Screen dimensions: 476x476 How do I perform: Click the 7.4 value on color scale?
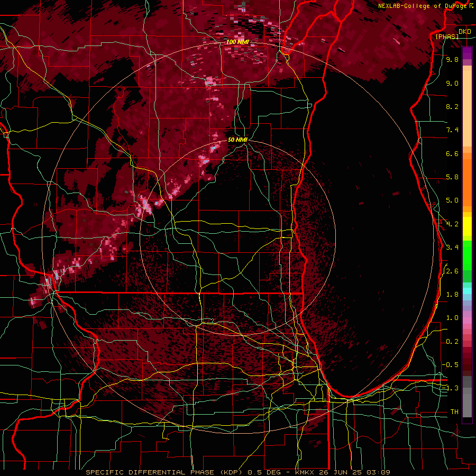[x=452, y=130]
